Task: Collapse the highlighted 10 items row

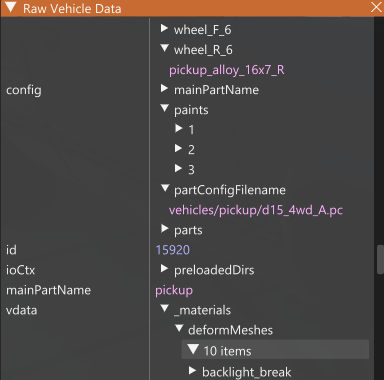Action: [x=275, y=350]
